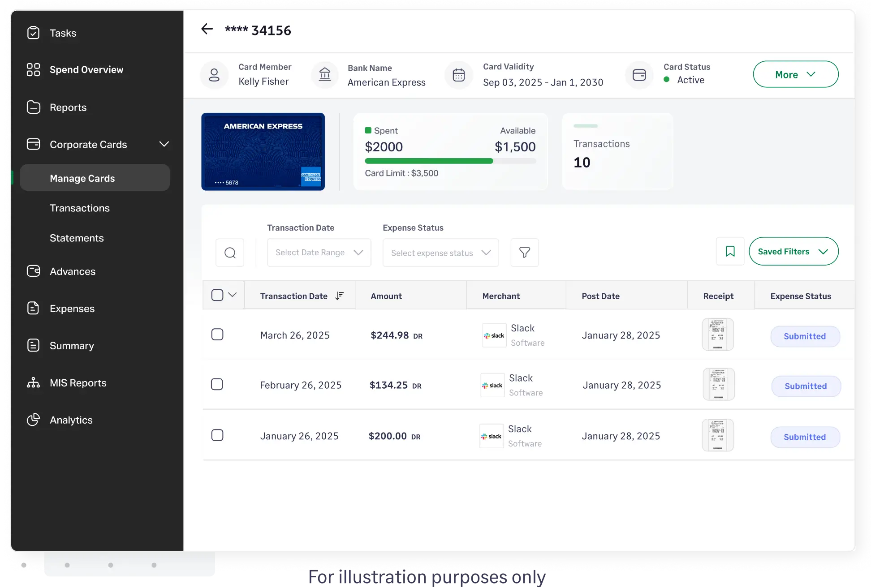Open the filter funnel icon

(x=524, y=253)
